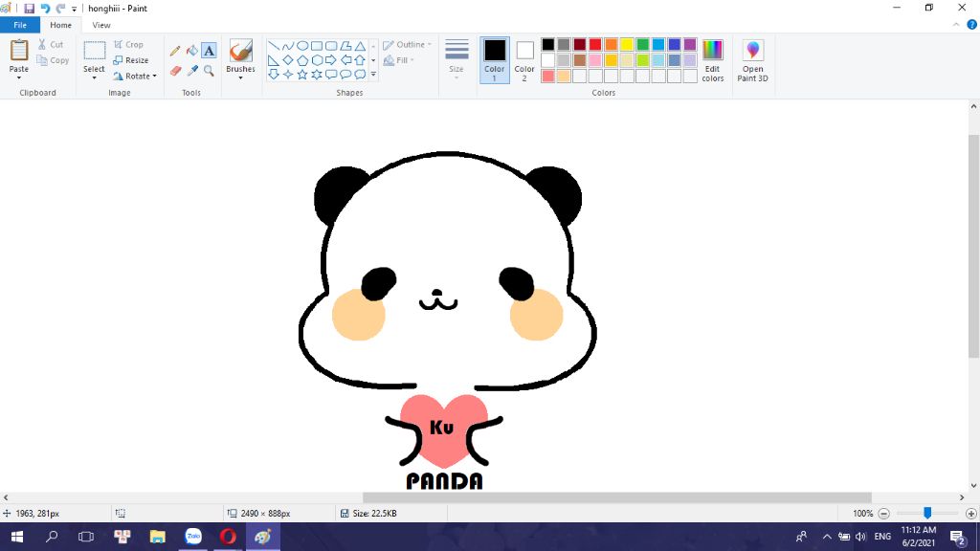This screenshot has height=551, width=980.
Task: Open Zalo from the taskbar
Action: (x=193, y=537)
